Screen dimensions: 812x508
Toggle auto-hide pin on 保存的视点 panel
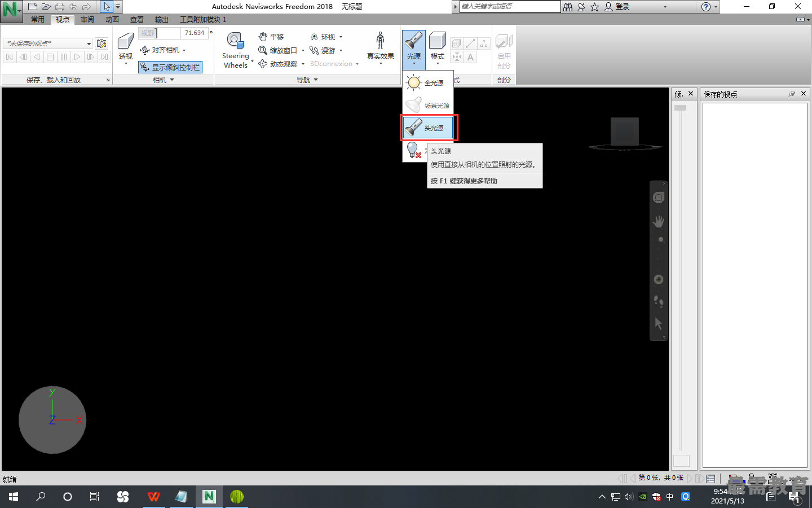tap(792, 94)
